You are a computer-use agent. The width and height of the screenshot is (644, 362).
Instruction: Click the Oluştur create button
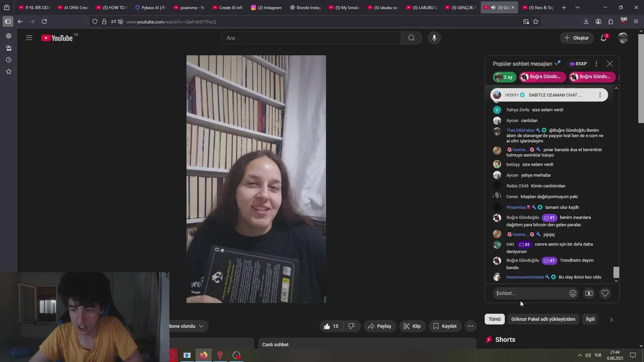point(577,38)
